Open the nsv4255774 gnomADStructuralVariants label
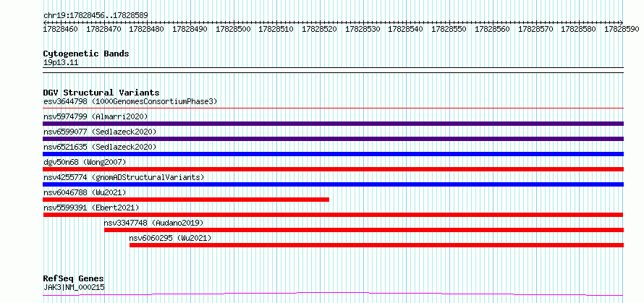The height and width of the screenshot is (303, 644). tap(124, 177)
